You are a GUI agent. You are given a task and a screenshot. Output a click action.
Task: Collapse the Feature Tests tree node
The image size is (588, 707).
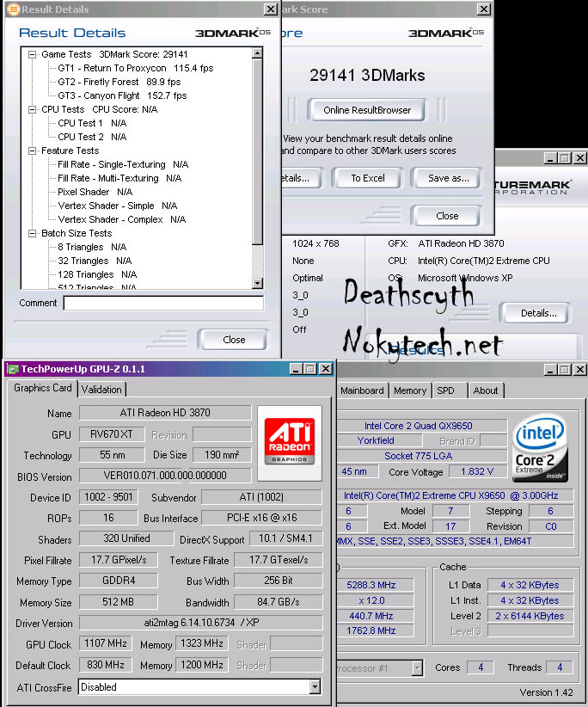pos(32,151)
